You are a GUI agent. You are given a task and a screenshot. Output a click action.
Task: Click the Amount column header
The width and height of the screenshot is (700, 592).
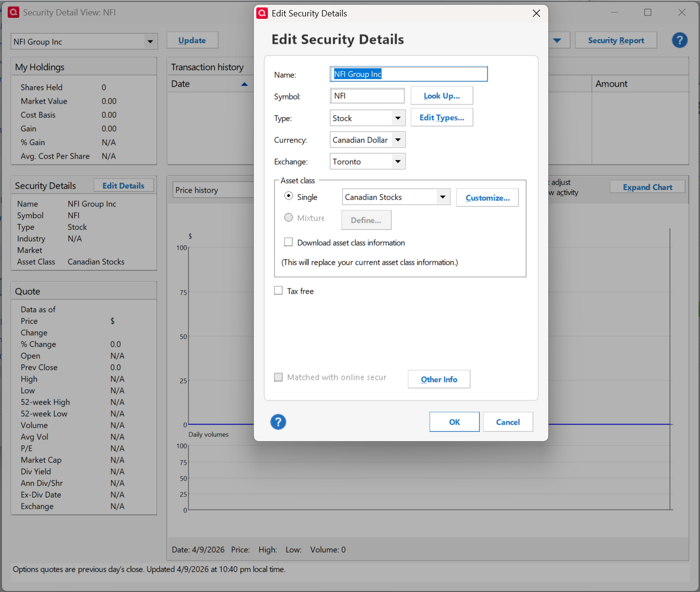[x=640, y=84]
